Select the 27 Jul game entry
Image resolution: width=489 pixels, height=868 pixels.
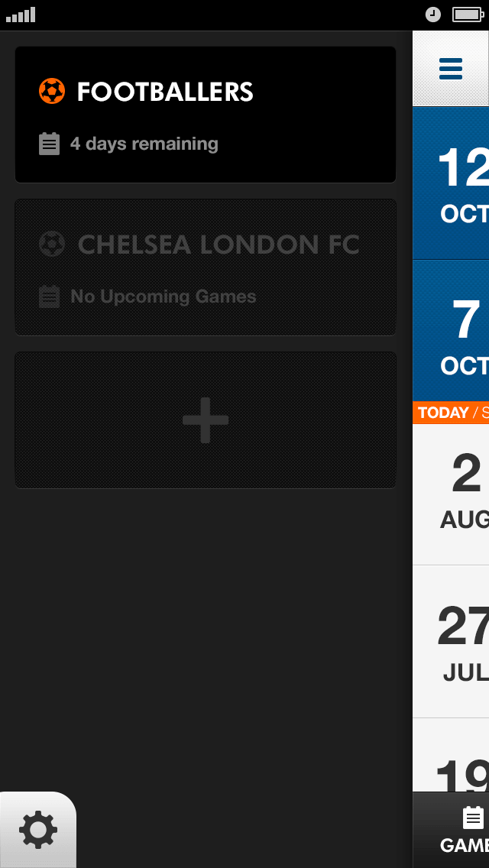click(452, 642)
